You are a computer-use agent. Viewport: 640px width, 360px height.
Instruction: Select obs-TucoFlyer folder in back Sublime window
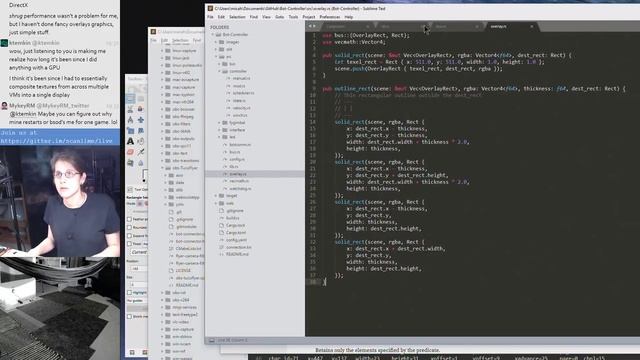pyautogui.click(x=185, y=168)
